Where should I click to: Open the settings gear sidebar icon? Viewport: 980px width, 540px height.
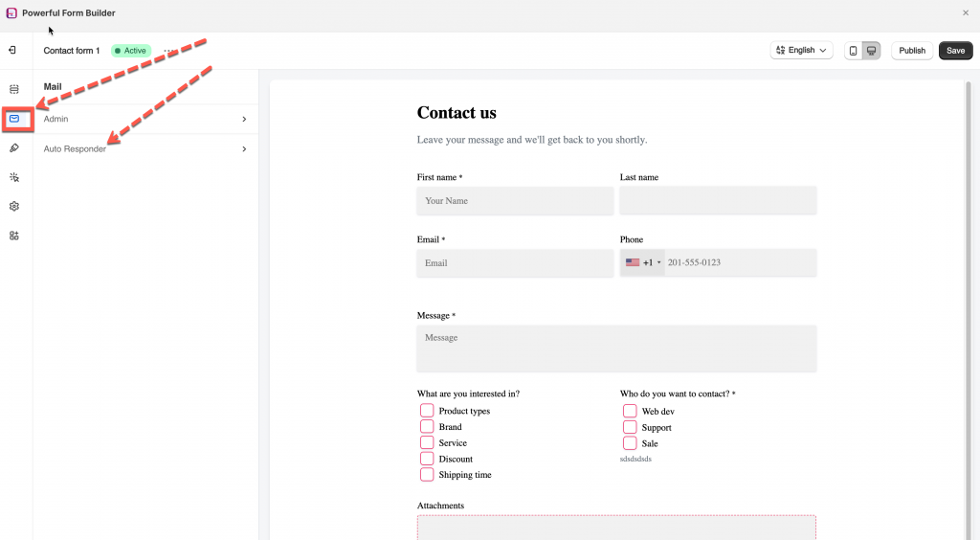pyautogui.click(x=14, y=206)
